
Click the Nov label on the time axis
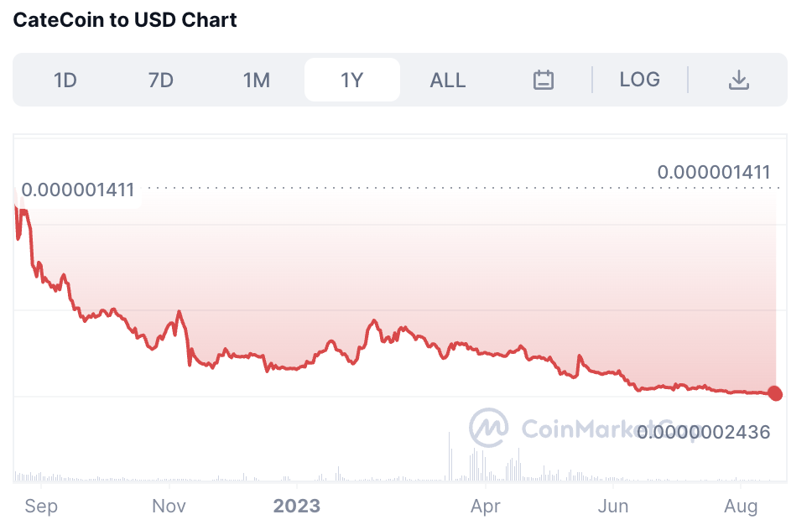coord(169,507)
